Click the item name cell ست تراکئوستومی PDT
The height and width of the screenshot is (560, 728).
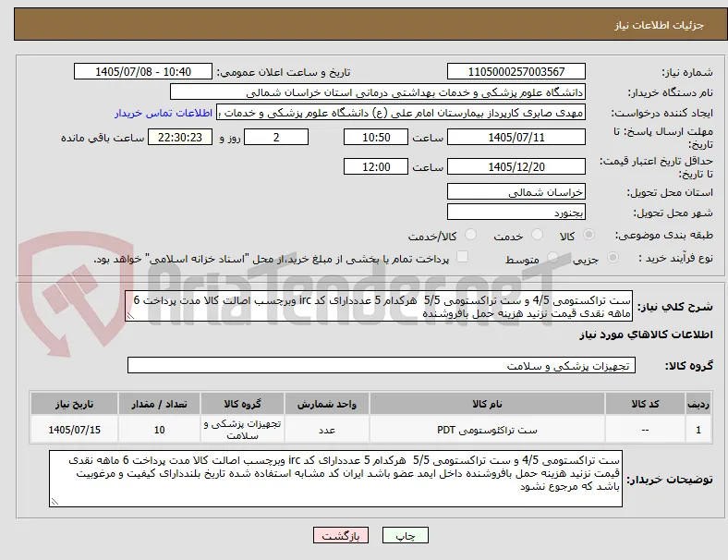pos(487,430)
